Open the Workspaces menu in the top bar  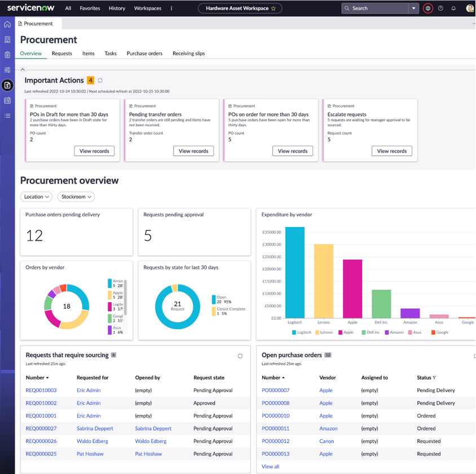pos(147,8)
